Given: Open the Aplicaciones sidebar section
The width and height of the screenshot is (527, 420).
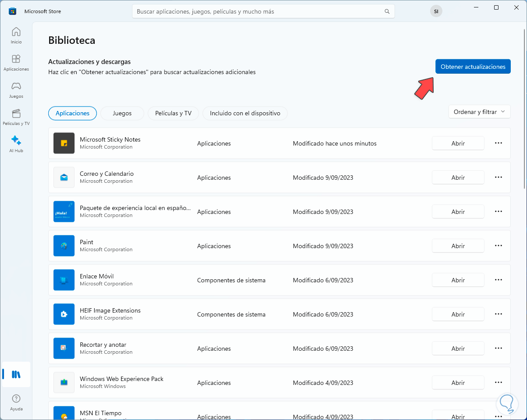Looking at the screenshot, I should pos(16,62).
